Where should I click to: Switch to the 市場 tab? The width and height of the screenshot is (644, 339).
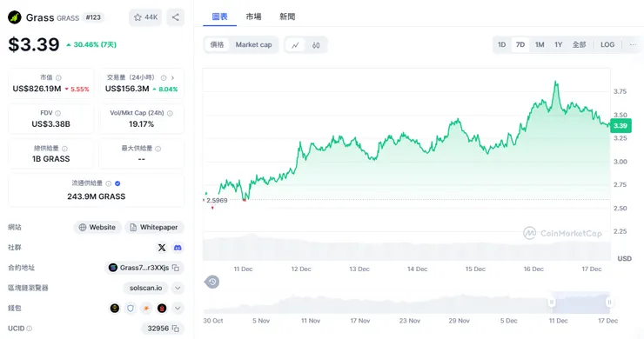[253, 17]
